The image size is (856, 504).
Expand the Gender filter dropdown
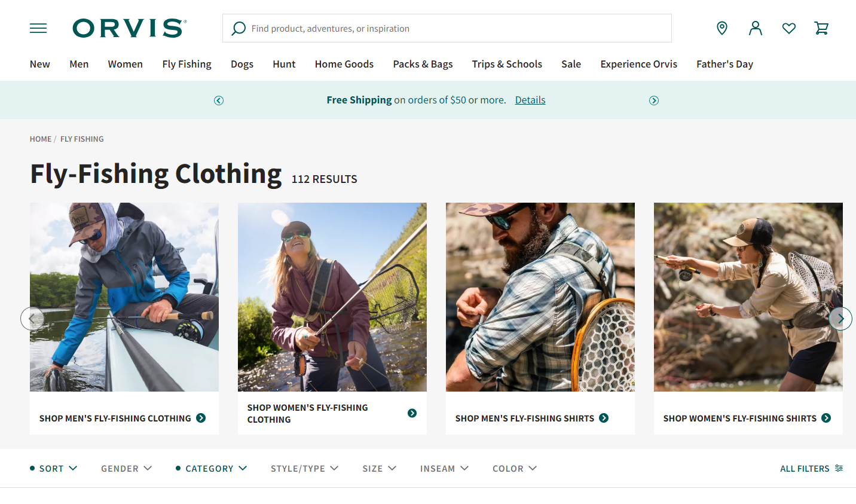pos(126,469)
